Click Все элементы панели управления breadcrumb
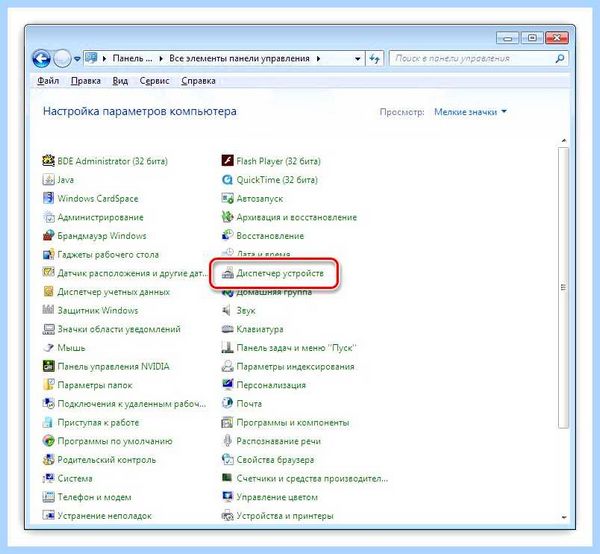 pos(239,59)
